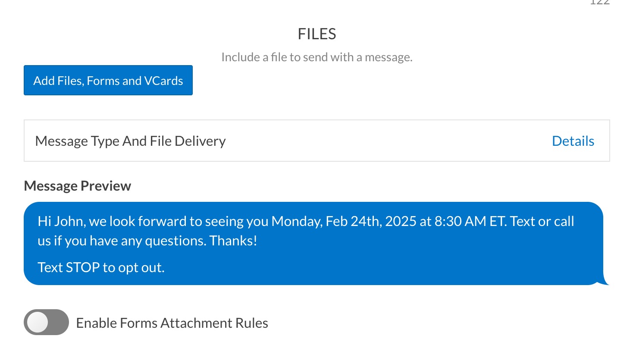Click the 'Thanks!' text in the preview

[233, 241]
